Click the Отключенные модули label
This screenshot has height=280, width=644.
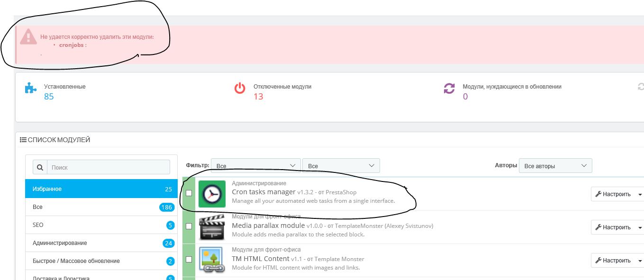click(x=282, y=87)
